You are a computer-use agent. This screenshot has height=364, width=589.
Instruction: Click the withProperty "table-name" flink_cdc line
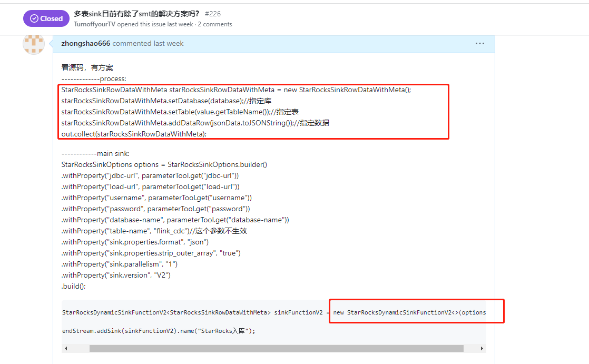[x=154, y=231]
